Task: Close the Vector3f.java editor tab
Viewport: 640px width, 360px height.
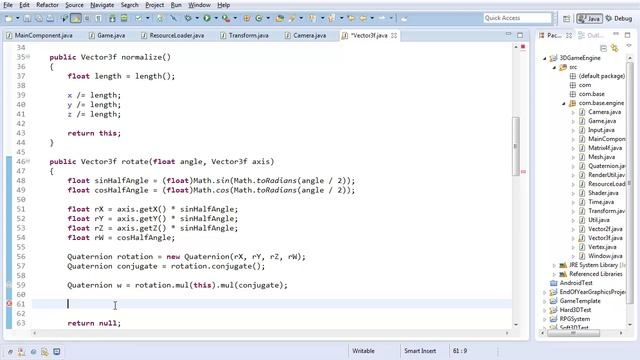Action: click(394, 36)
